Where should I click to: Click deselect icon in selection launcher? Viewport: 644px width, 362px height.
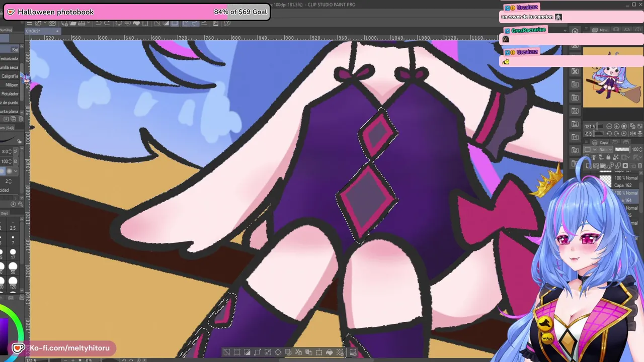click(226, 352)
